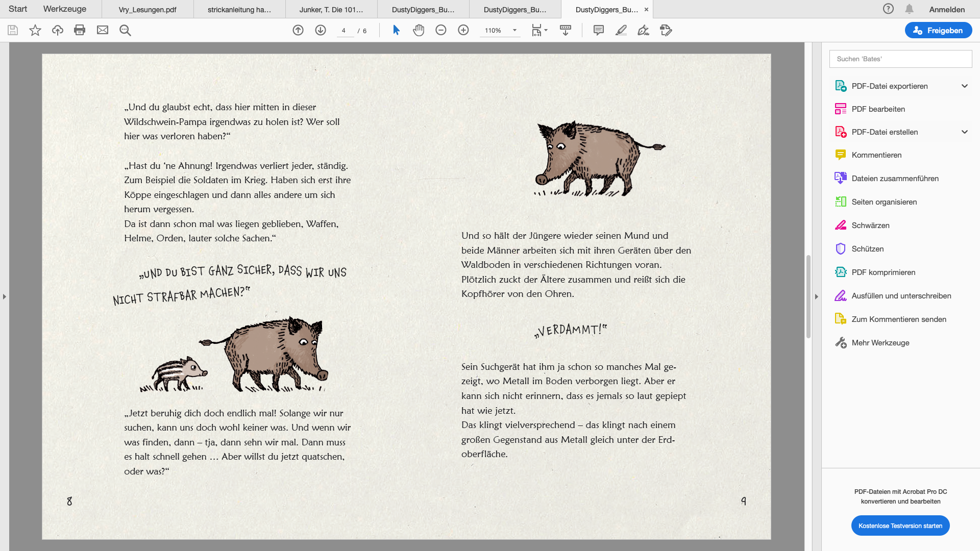Click the Freigeben button
The image size is (980, 551).
(x=938, y=30)
